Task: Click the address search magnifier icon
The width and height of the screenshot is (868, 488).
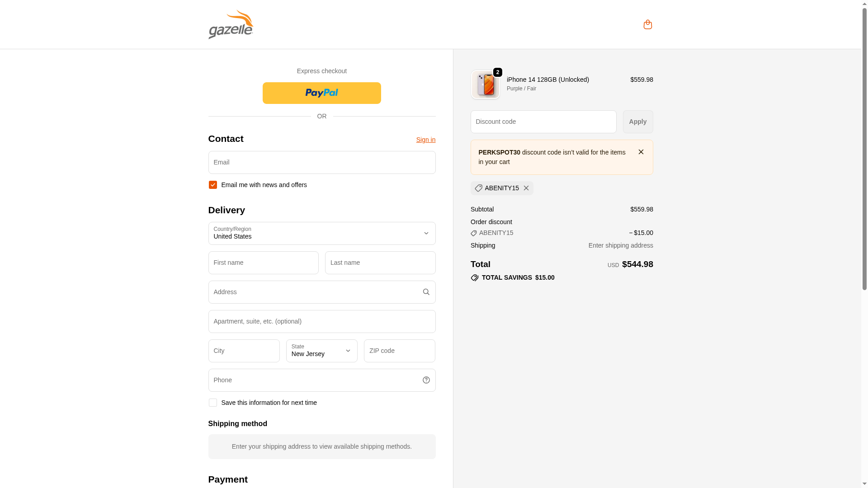Action: point(426,292)
